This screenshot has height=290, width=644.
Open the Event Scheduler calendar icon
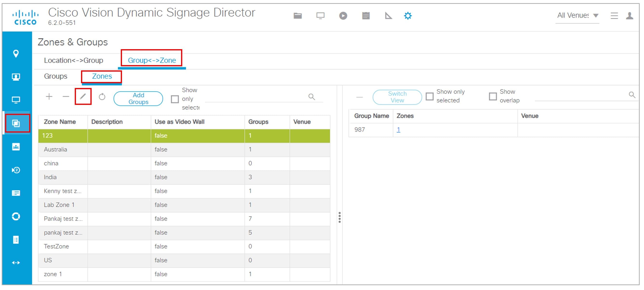(366, 15)
